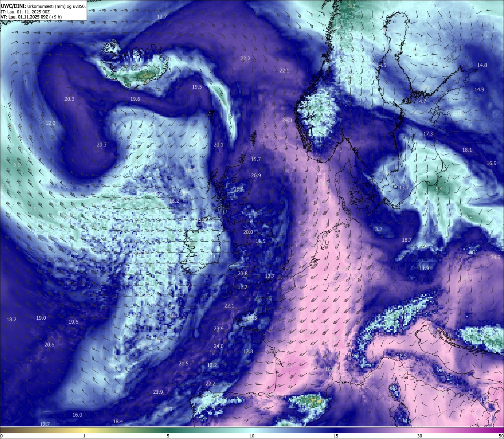504x439 pixels.
Task: Click the 18.2 value at the left edge
Action: point(11,319)
